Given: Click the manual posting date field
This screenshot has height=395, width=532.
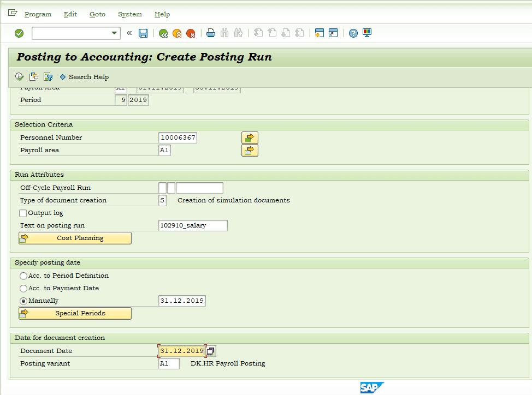Looking at the screenshot, I should tap(182, 301).
